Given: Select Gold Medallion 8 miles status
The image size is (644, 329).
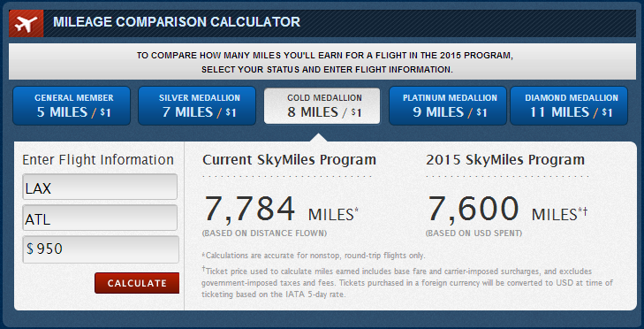Looking at the screenshot, I should click(322, 106).
